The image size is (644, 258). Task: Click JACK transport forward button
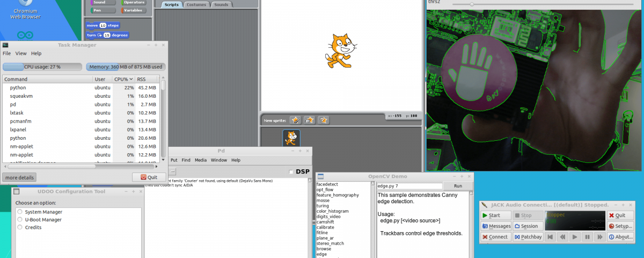599,237
